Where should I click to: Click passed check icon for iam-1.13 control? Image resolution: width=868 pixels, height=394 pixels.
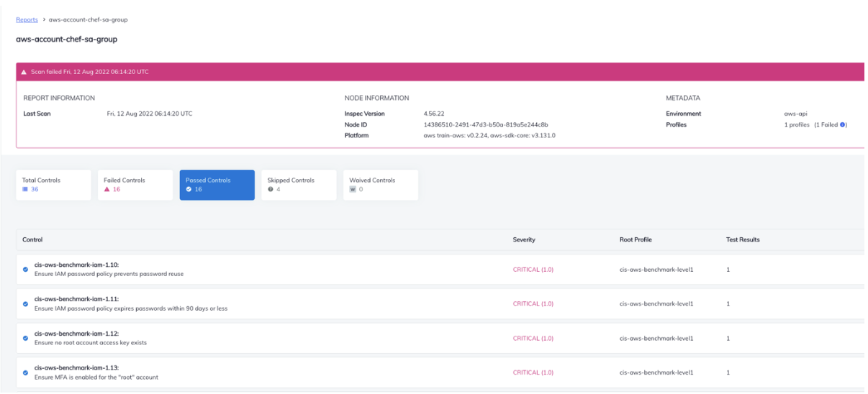(26, 372)
